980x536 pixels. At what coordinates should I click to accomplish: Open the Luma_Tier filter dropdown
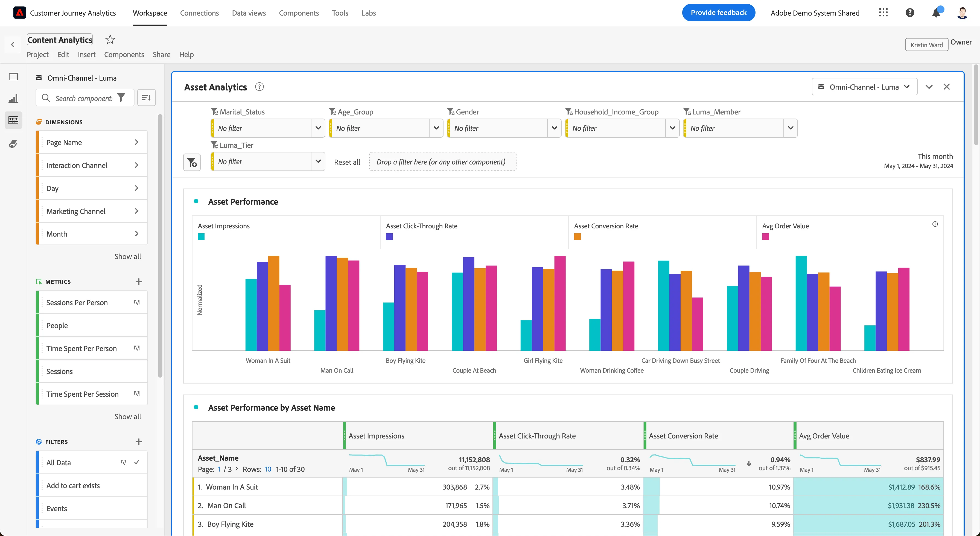pyautogui.click(x=318, y=161)
